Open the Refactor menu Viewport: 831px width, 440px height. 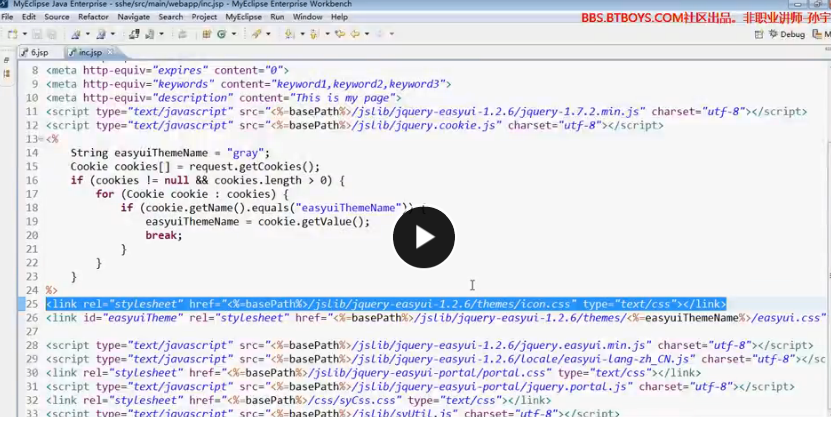point(93,17)
